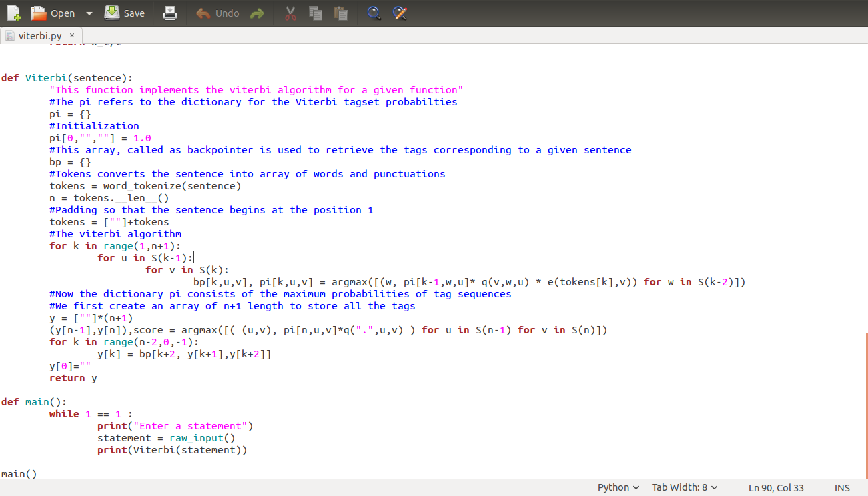Click the line 'y[k] = bp[k+2, y[k+1],y[k+2]]'

point(184,354)
